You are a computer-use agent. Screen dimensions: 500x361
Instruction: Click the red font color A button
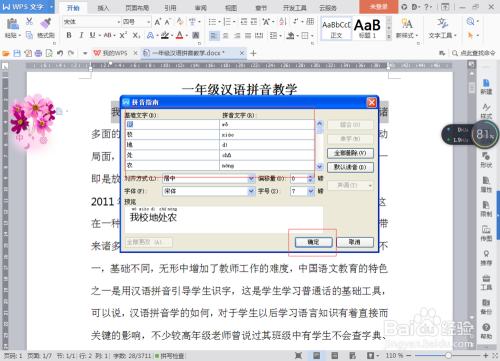tap(180, 35)
